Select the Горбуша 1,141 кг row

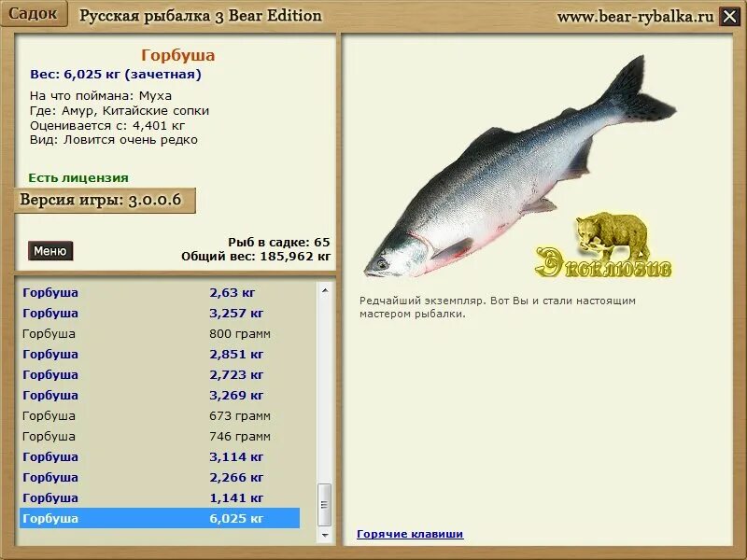click(x=160, y=497)
